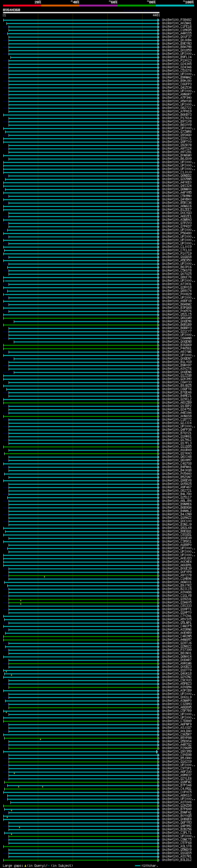The height and width of the screenshot is (868, 197).
Task: Select green-bar hit UniRef100_B6R1B9
Action: 177,325
